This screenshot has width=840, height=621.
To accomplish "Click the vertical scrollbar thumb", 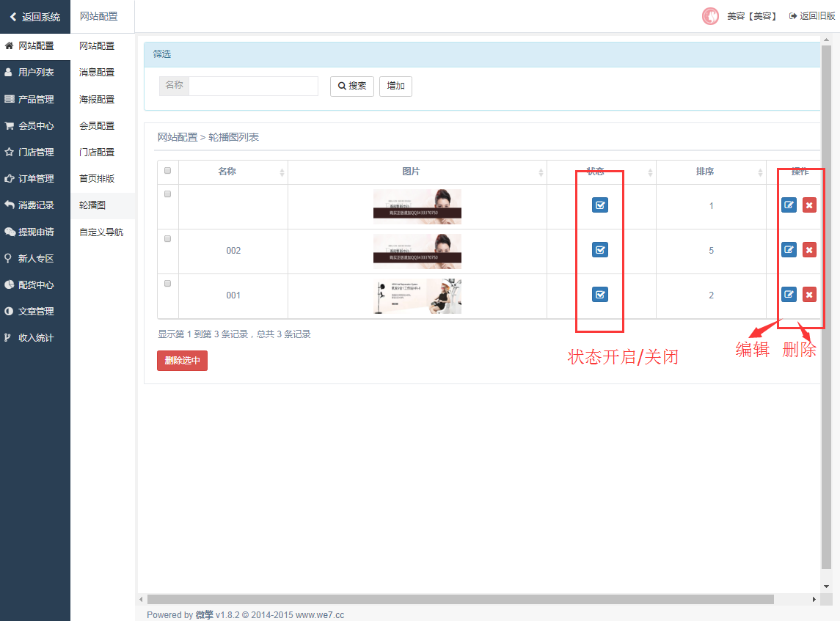I will coord(826,306).
